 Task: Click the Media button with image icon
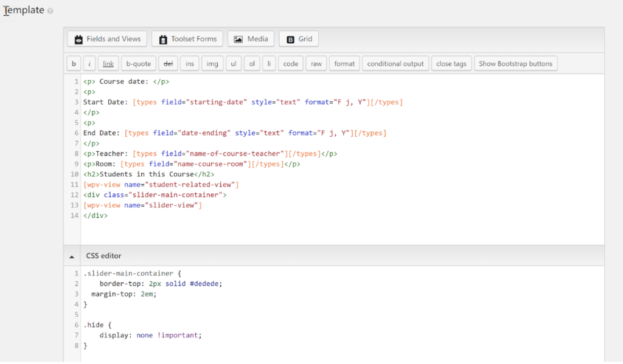251,39
